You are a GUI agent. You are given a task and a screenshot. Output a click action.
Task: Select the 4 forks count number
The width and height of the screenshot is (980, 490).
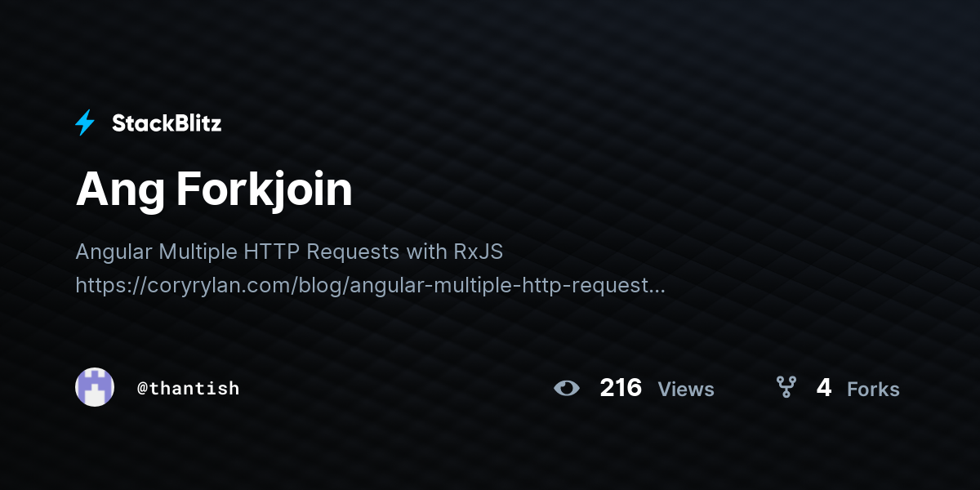[824, 387]
